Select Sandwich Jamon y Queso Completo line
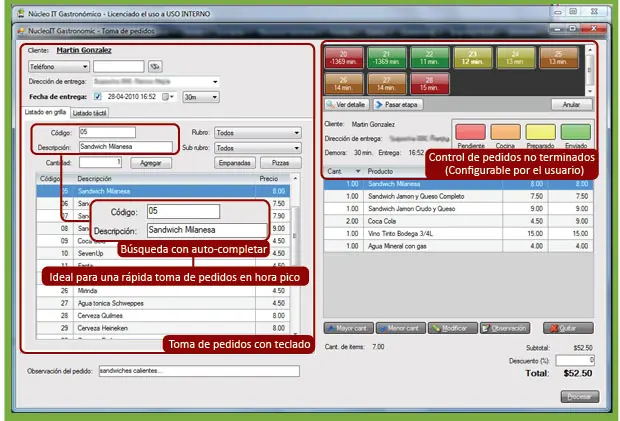Viewport: 620px width, 421px height. pyautogui.click(x=459, y=196)
